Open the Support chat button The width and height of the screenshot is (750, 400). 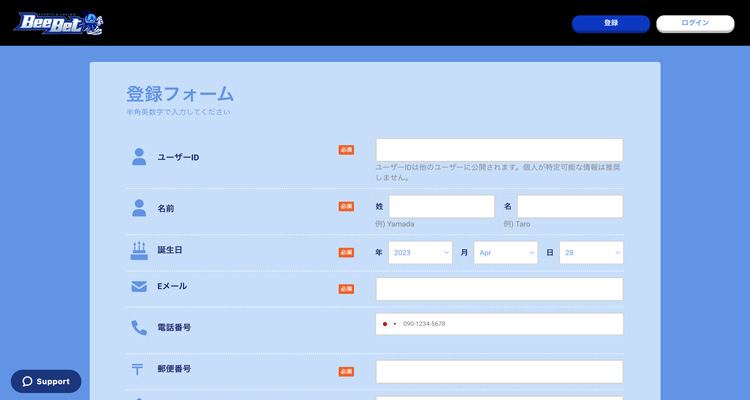46,381
